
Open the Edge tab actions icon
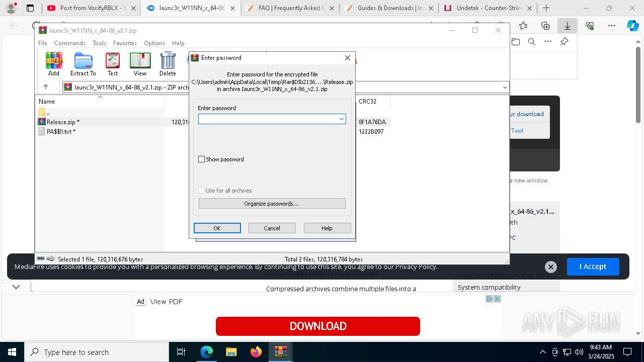30,8
